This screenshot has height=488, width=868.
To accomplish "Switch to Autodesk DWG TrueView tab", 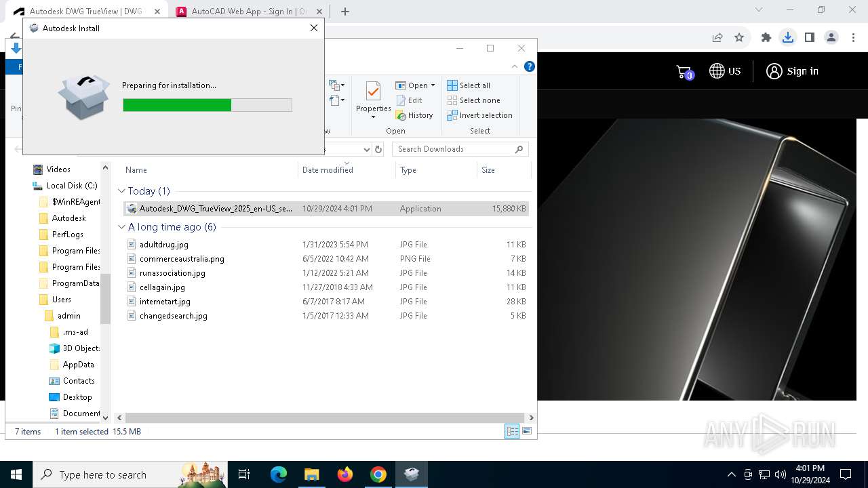I will [x=87, y=12].
